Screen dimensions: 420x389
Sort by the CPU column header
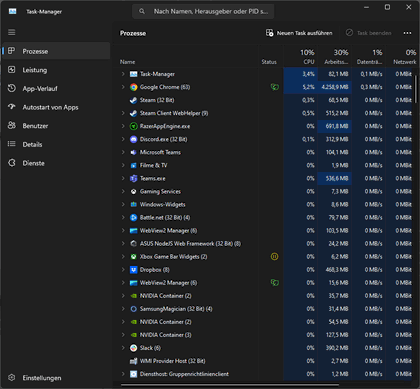coord(301,56)
